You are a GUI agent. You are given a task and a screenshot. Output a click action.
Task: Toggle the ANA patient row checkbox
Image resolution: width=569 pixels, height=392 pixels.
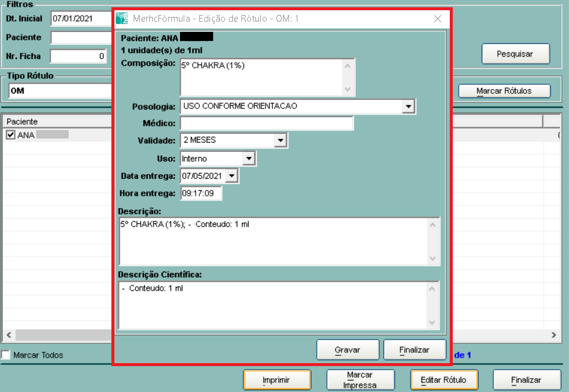10,135
